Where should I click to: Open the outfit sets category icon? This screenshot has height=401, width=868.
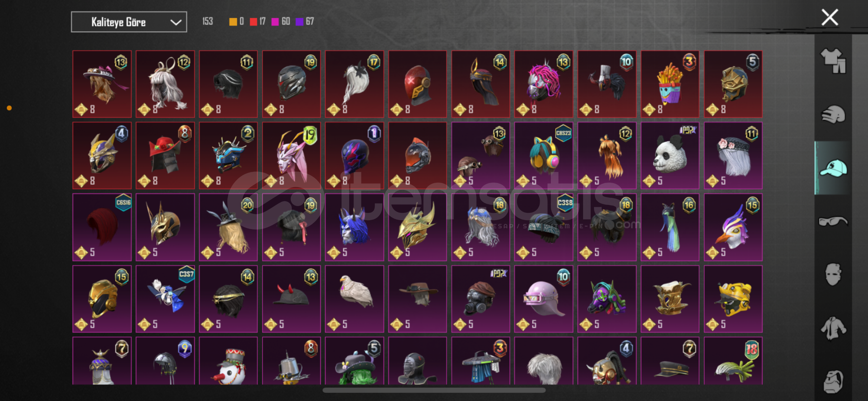[x=833, y=61]
